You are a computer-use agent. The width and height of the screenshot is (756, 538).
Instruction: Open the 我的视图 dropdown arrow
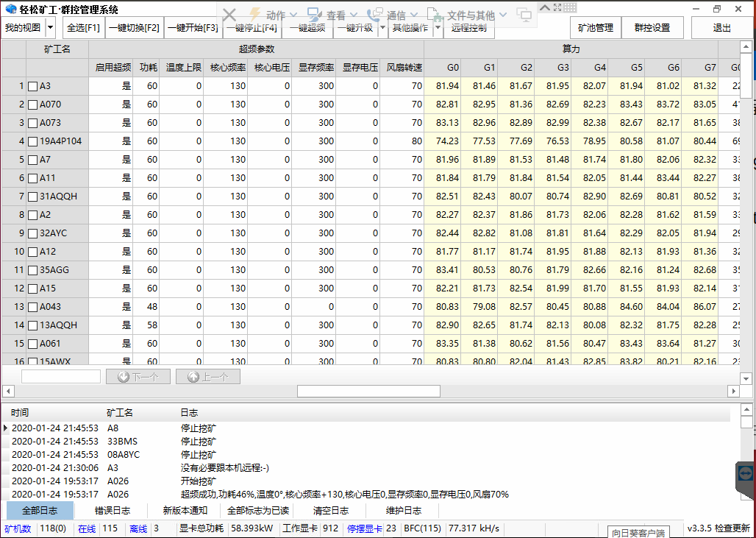click(x=50, y=28)
